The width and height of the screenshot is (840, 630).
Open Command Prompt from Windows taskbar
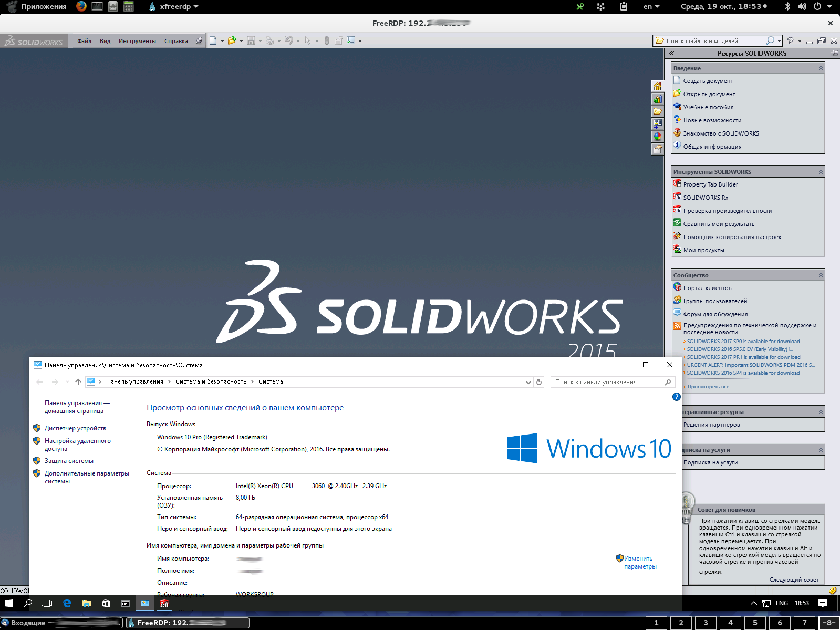pos(126,603)
